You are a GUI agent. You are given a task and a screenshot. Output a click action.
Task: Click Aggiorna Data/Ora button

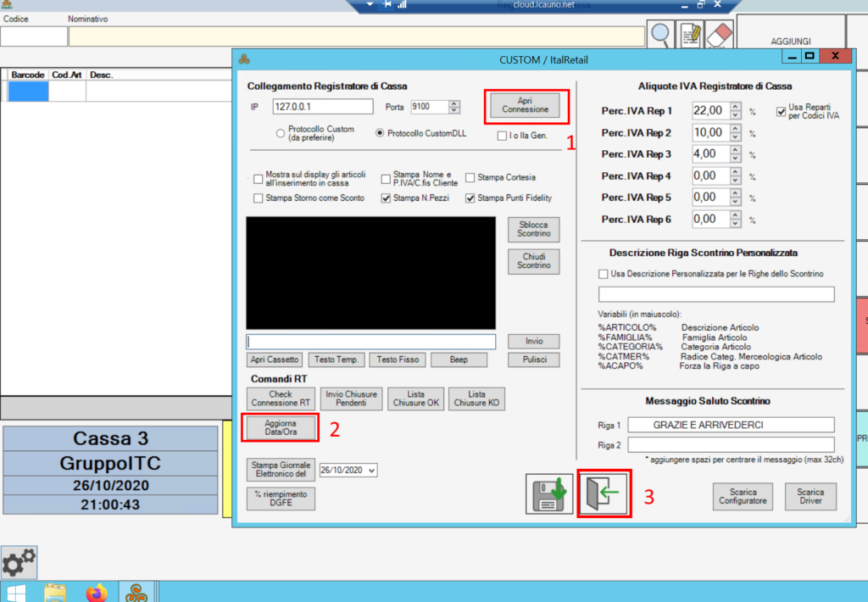[x=281, y=428]
